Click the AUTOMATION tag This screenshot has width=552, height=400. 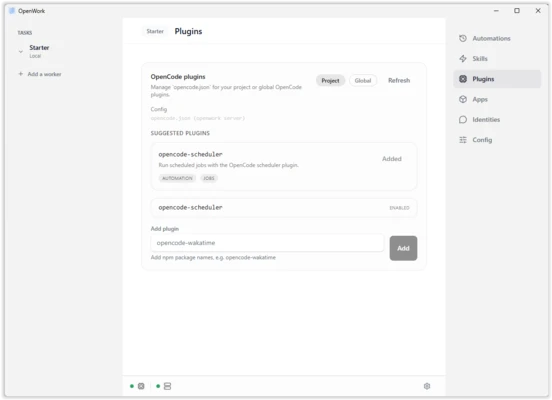tap(177, 178)
